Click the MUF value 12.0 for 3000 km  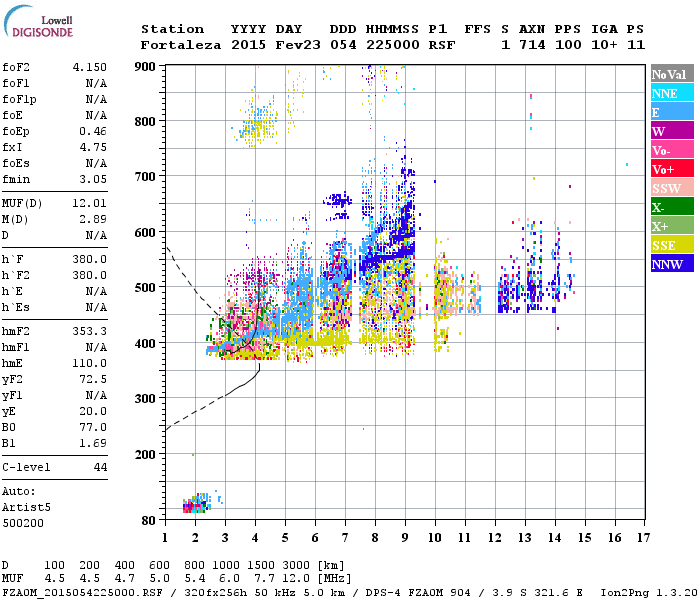coord(296,578)
